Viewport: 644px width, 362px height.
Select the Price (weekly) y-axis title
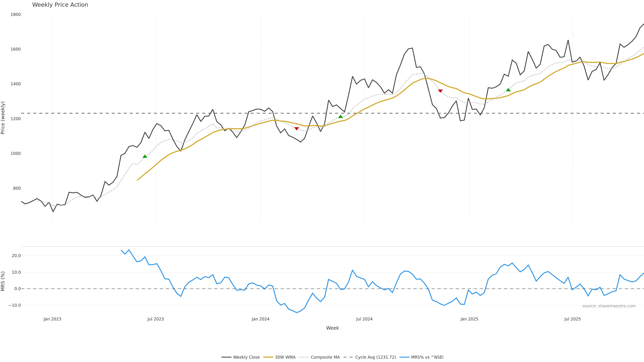pos(3,118)
